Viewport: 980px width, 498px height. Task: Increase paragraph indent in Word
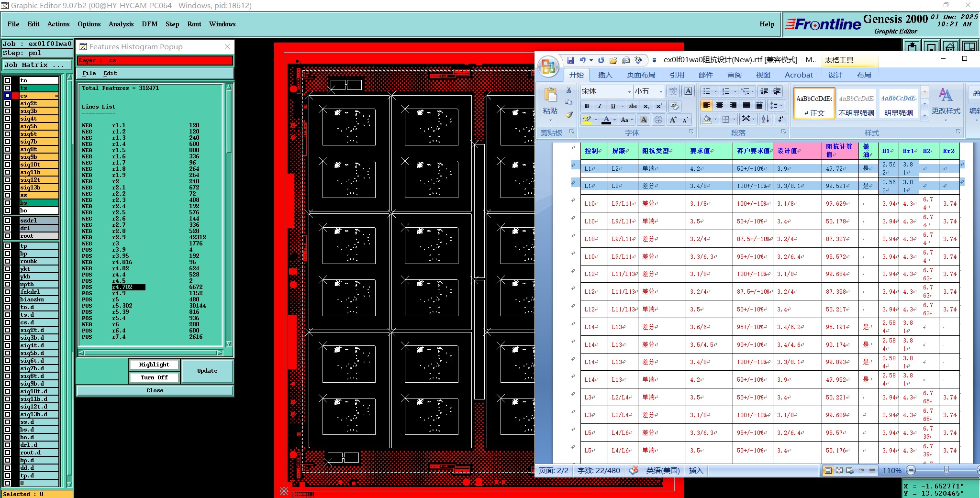pyautogui.click(x=777, y=91)
